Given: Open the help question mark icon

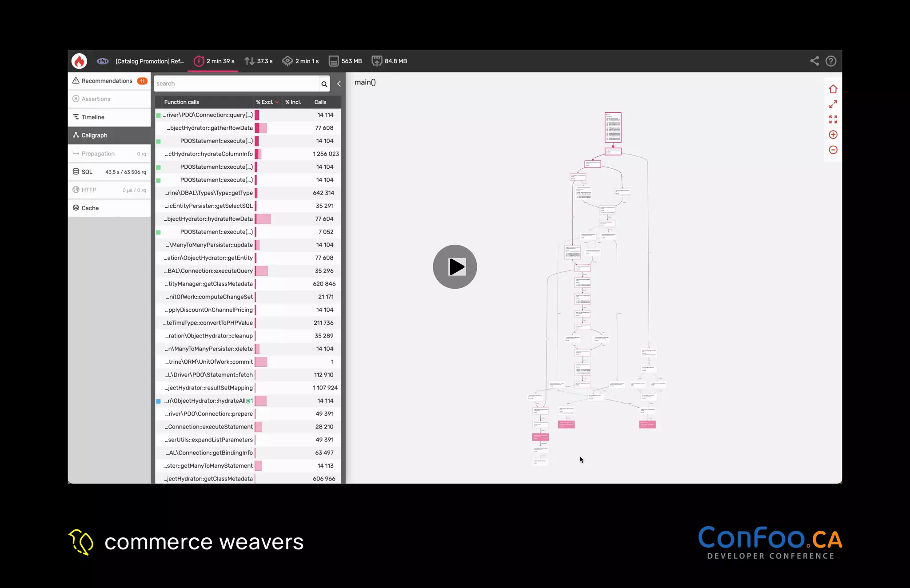Looking at the screenshot, I should coord(830,61).
